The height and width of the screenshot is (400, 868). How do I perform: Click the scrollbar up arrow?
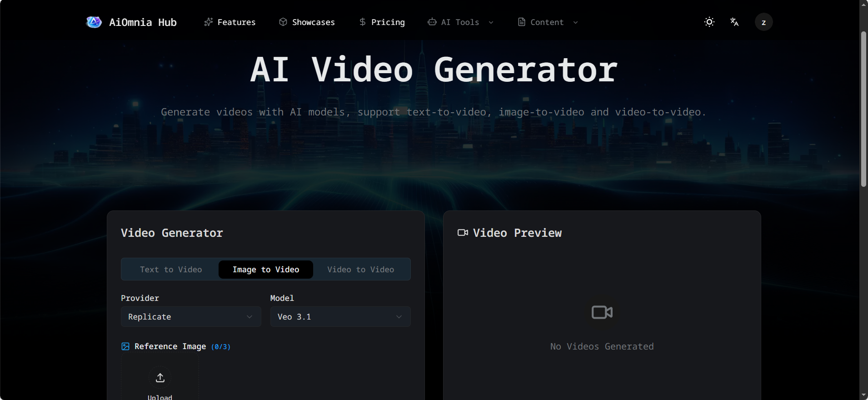click(863, 4)
